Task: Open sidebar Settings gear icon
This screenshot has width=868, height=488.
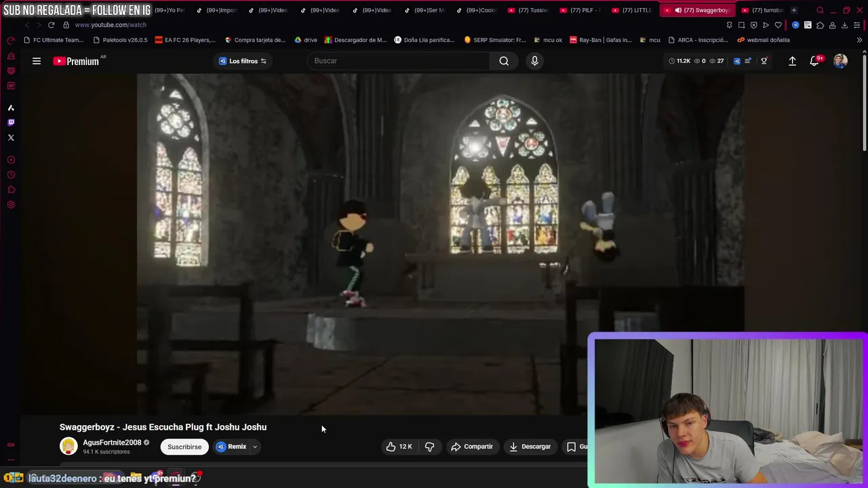Action: [11, 205]
